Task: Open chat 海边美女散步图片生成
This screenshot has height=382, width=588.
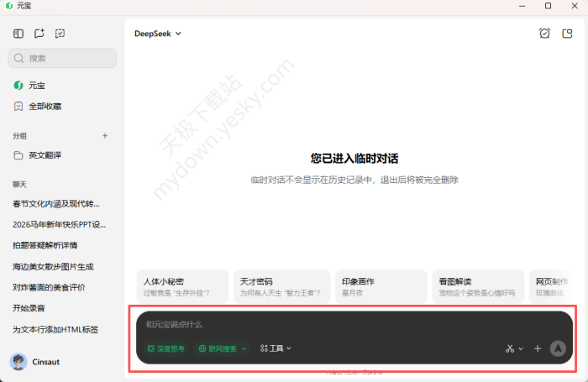Action: pyautogui.click(x=53, y=266)
